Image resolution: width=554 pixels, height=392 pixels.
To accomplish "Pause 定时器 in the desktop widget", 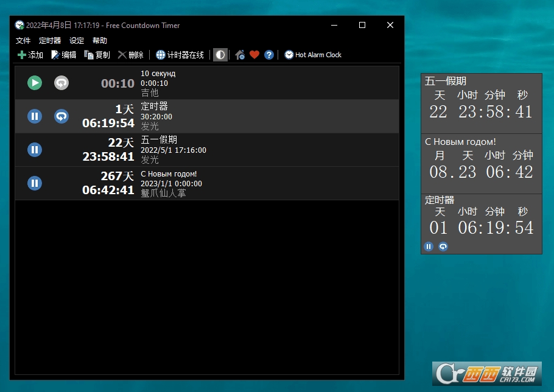I will 429,247.
